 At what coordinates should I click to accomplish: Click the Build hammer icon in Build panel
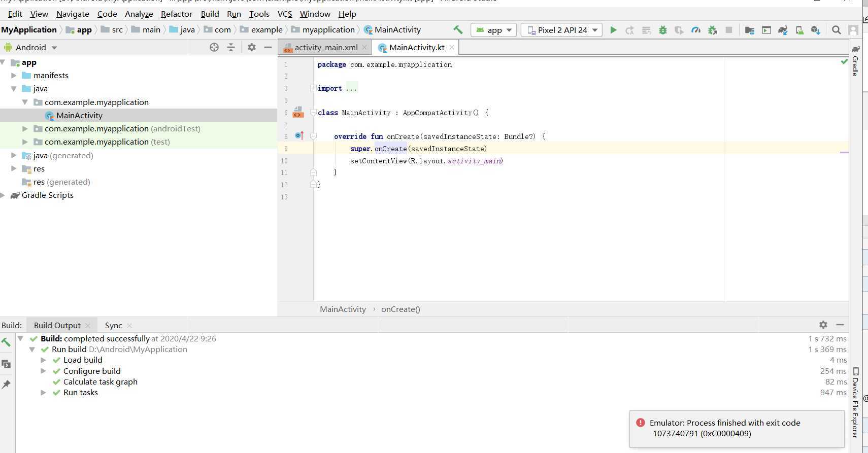pos(6,342)
